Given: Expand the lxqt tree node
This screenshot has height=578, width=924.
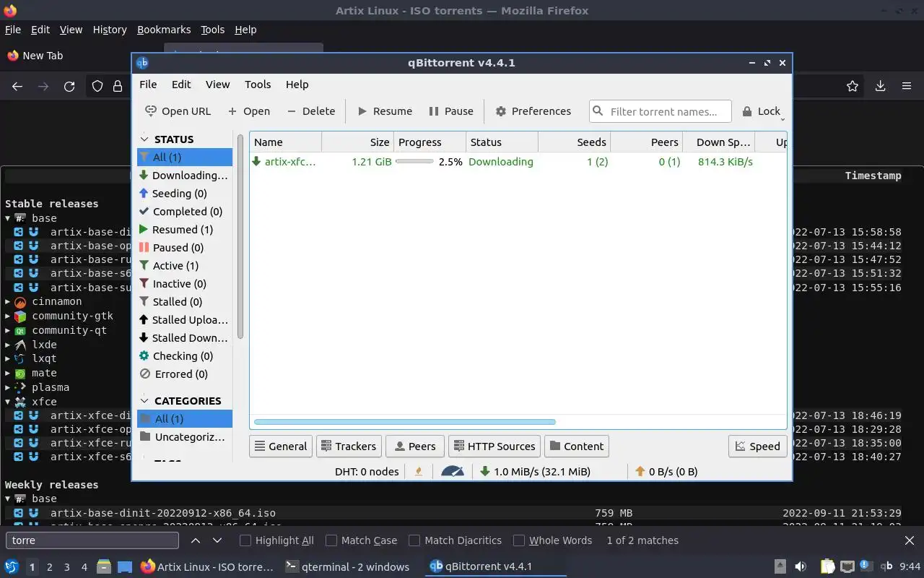Looking at the screenshot, I should coord(8,359).
